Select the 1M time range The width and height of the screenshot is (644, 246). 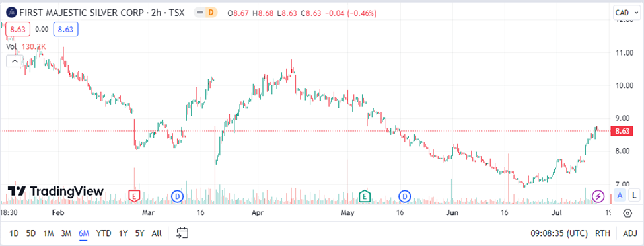(48, 233)
